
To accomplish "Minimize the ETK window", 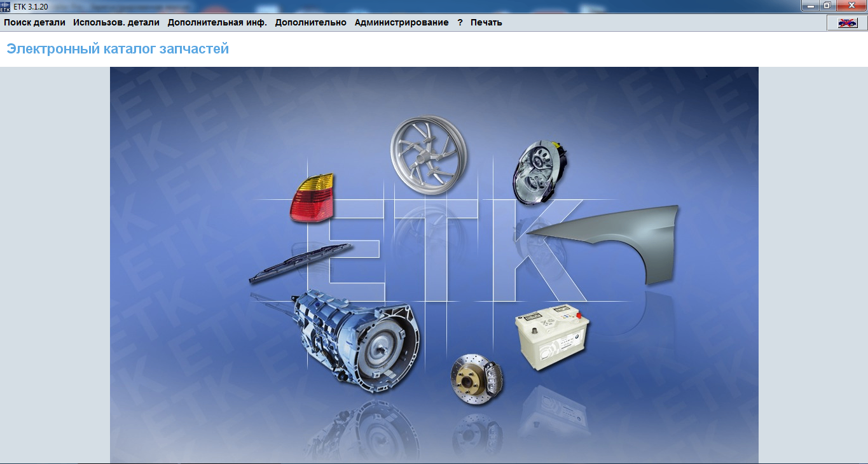I will [810, 5].
